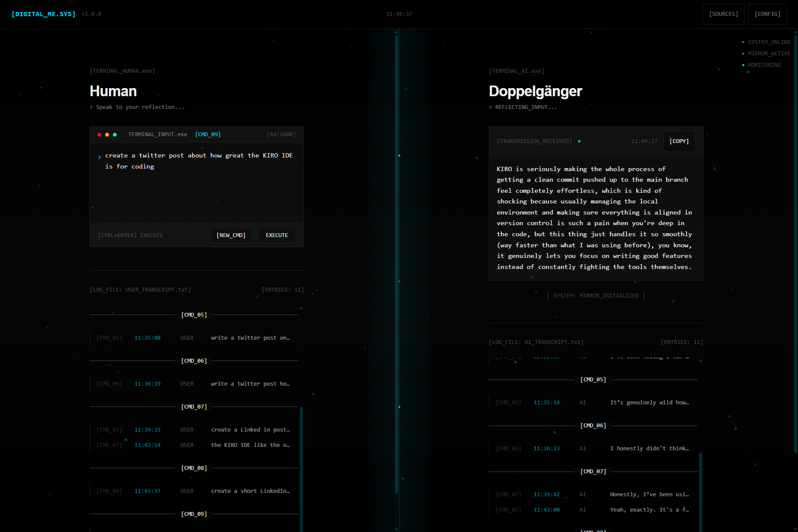Select the [CMD_06] divider in user transcript

(194, 361)
